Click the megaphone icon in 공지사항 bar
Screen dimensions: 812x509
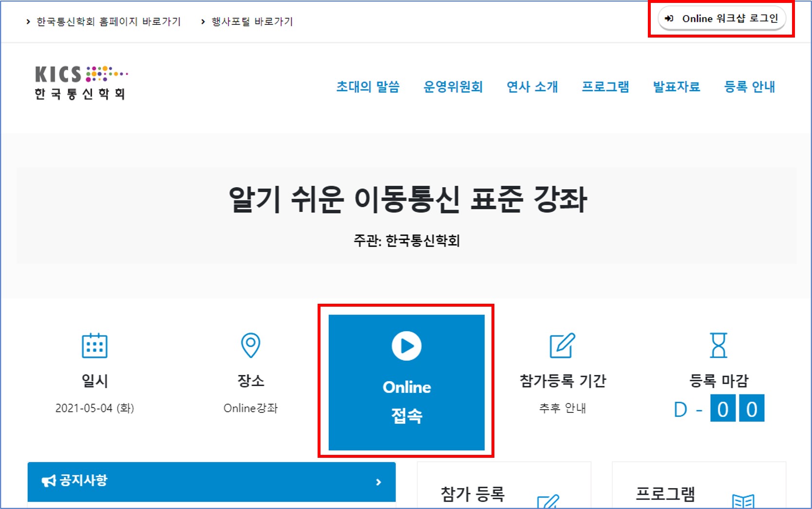pos(49,481)
